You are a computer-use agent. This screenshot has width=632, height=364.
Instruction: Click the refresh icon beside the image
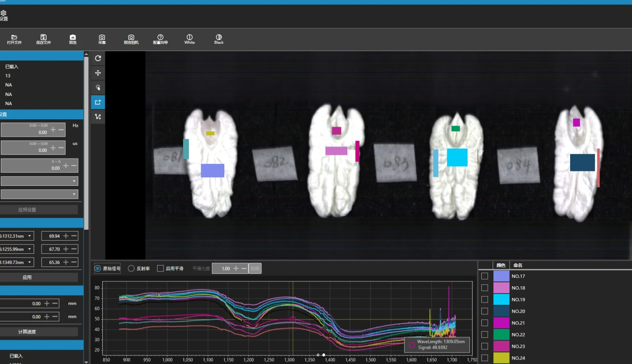pyautogui.click(x=98, y=58)
